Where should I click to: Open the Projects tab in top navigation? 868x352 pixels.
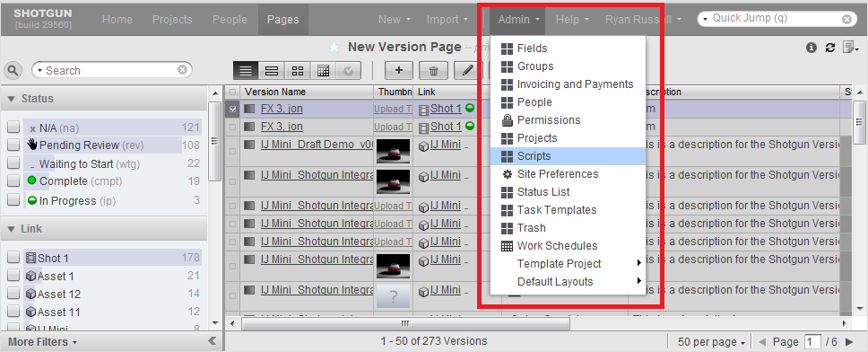[172, 20]
